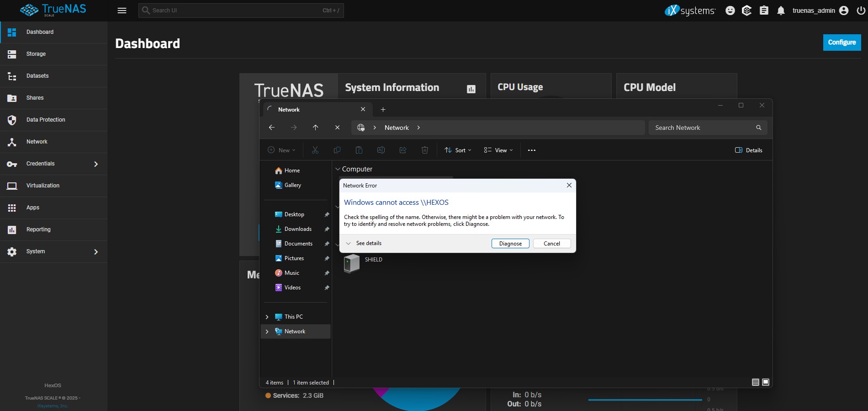
Task: Open Storage page in sidebar
Action: pyautogui.click(x=53, y=54)
